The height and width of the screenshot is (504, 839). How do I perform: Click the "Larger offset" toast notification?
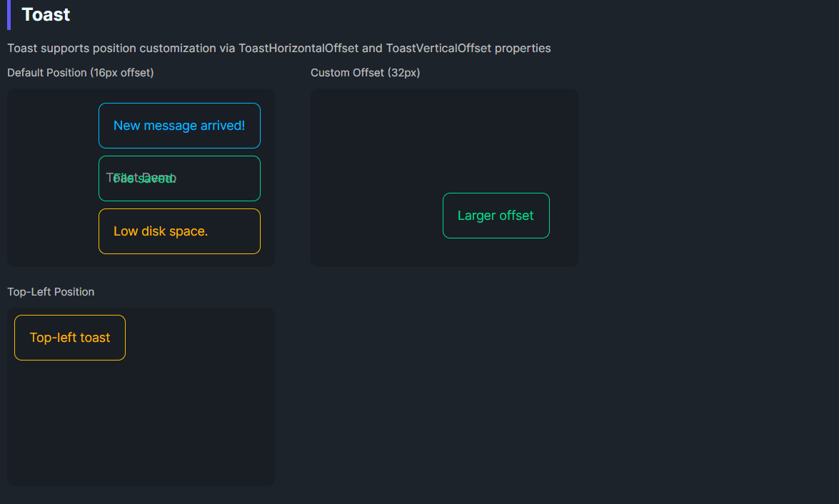(x=496, y=216)
